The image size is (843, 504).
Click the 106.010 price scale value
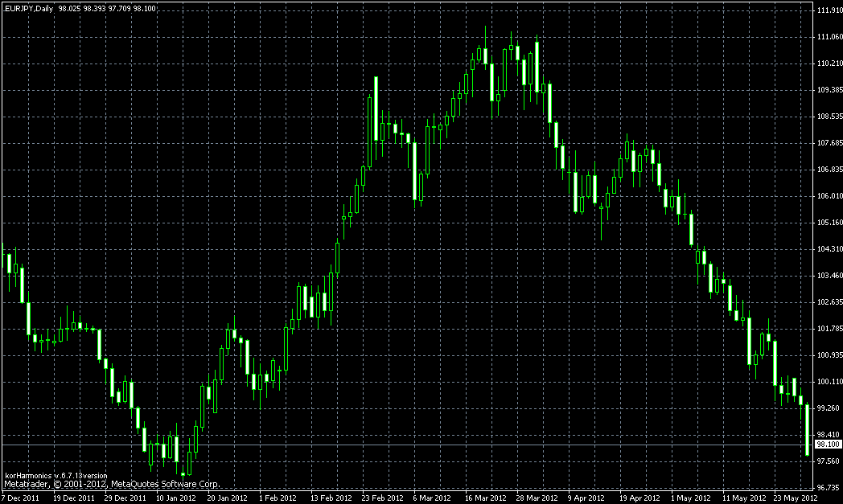click(x=829, y=196)
